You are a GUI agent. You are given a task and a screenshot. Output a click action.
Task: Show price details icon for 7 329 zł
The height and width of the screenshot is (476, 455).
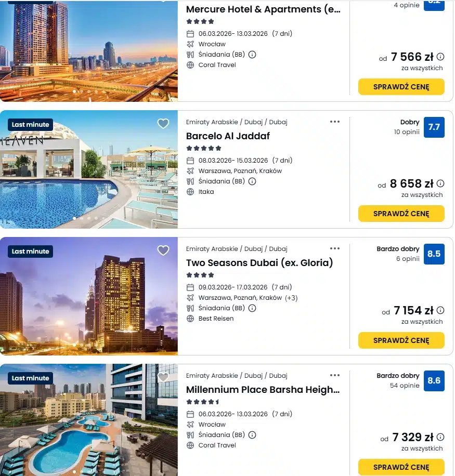tap(440, 437)
